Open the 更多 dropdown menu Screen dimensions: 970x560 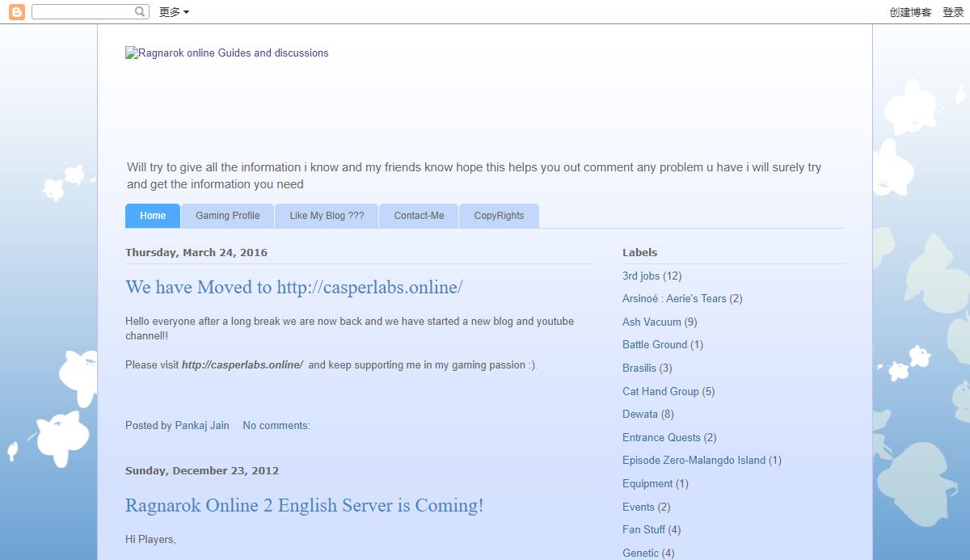(174, 12)
